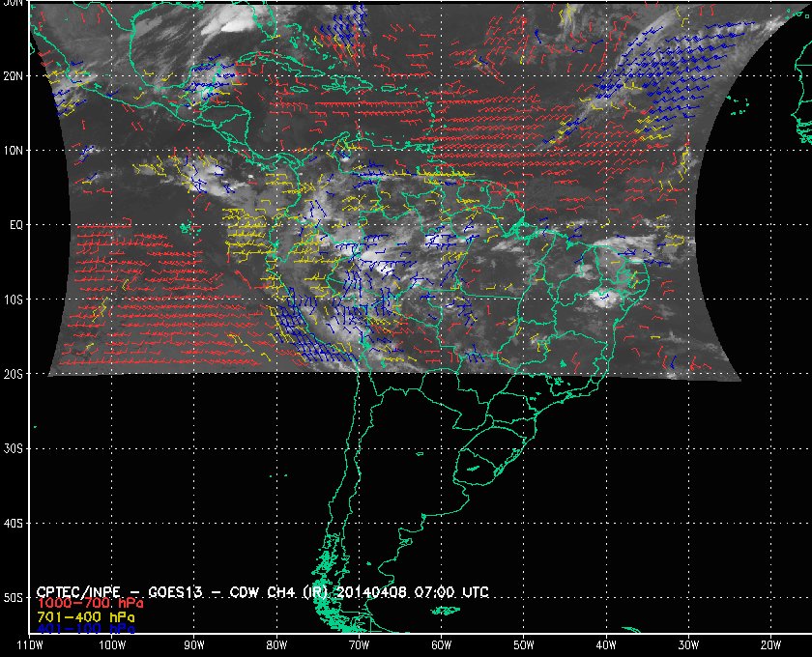Click the '10S' latitude label

pyautogui.click(x=13, y=300)
